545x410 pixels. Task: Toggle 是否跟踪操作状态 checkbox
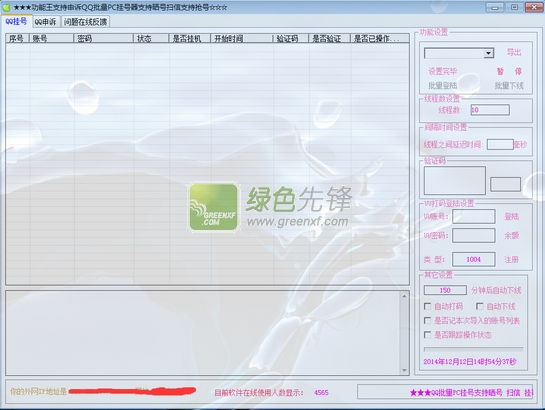click(x=428, y=335)
